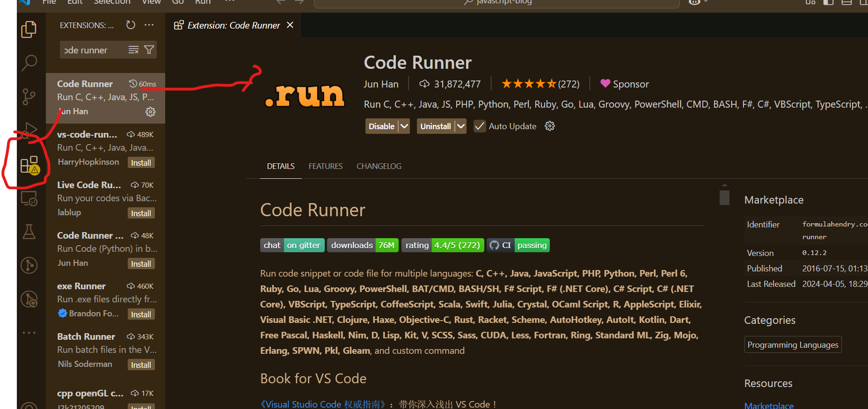Open the Marketplace link under Resources
Screen dimensions: 868x409
[769, 405]
